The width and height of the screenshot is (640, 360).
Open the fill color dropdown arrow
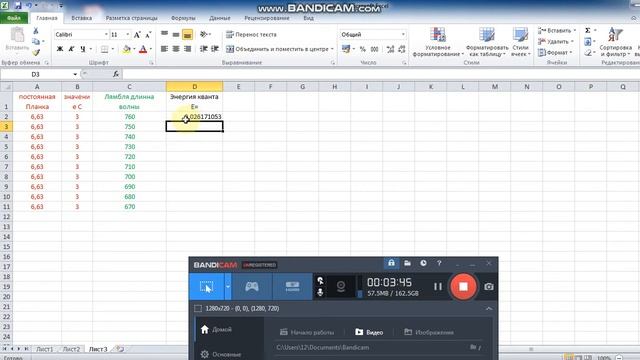pos(134,49)
